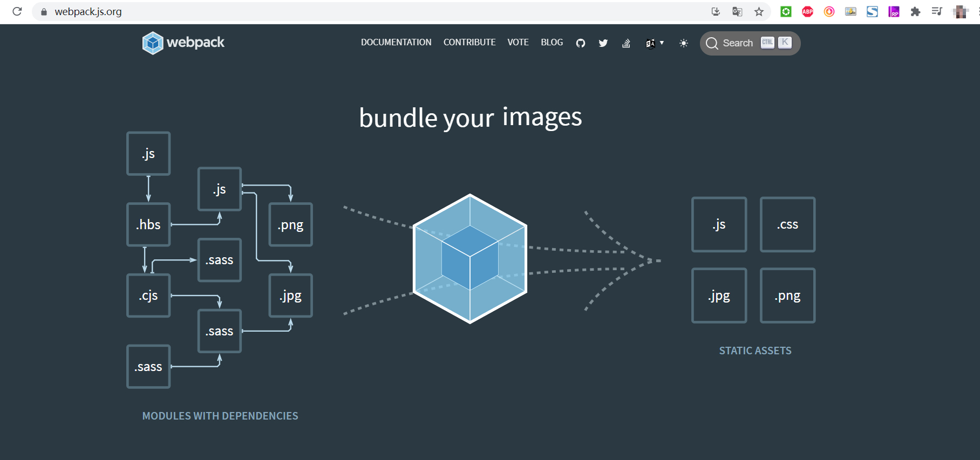This screenshot has height=460, width=980.
Task: Click the magnifier icon in Search
Action: (712, 43)
